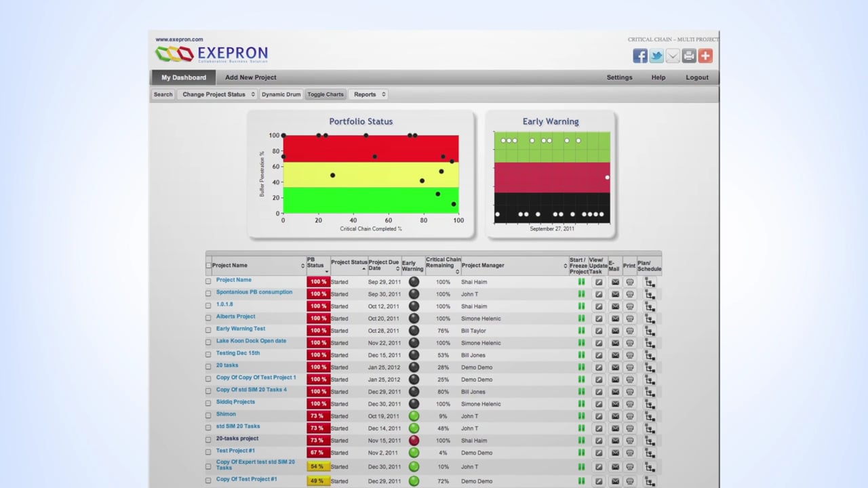The height and width of the screenshot is (488, 868).
Task: Email the Test Project #1 row
Action: tap(615, 453)
